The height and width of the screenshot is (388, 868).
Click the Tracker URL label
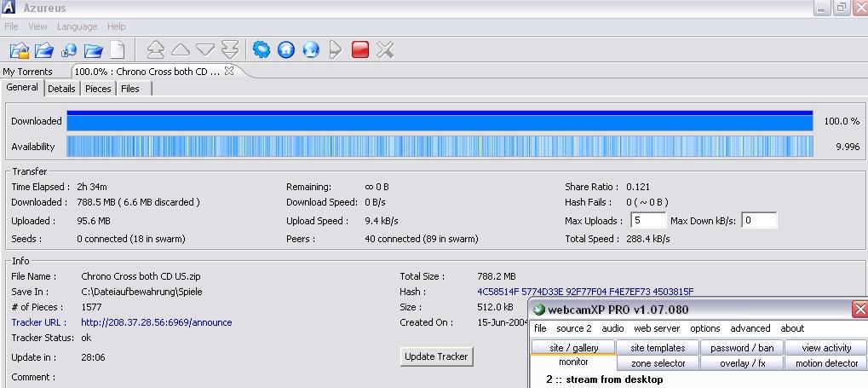tap(38, 322)
